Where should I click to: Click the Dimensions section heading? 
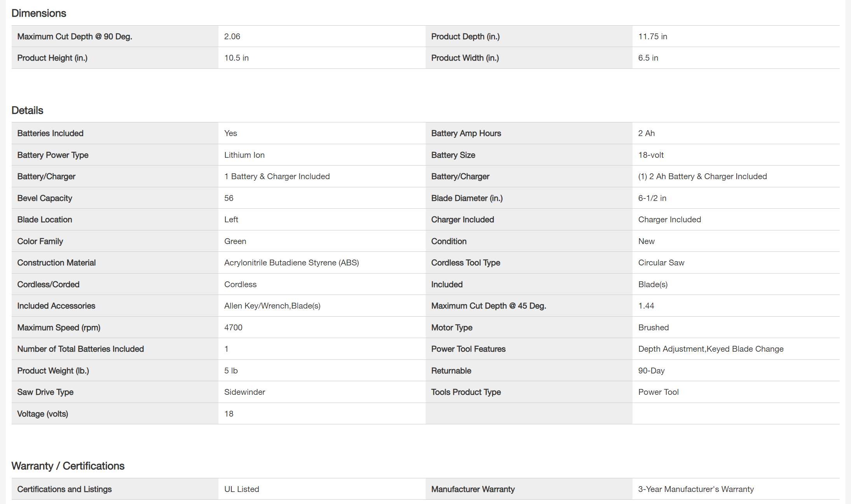[x=39, y=13]
